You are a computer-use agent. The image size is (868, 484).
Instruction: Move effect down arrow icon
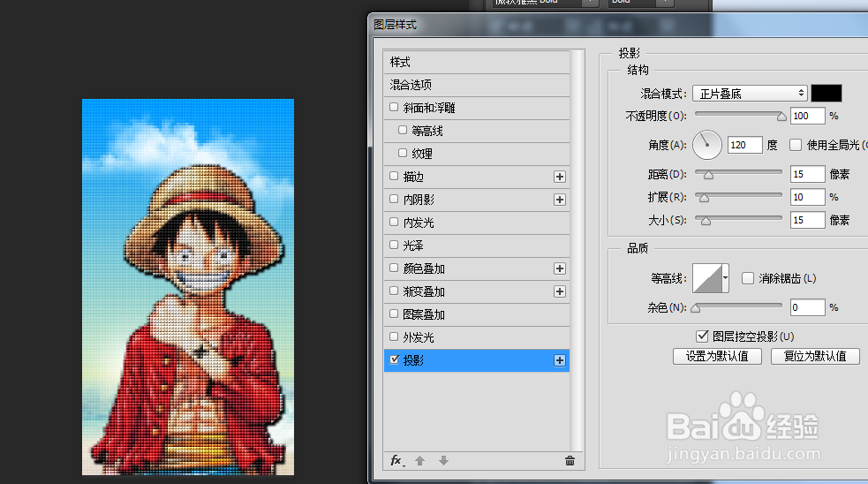coord(443,461)
